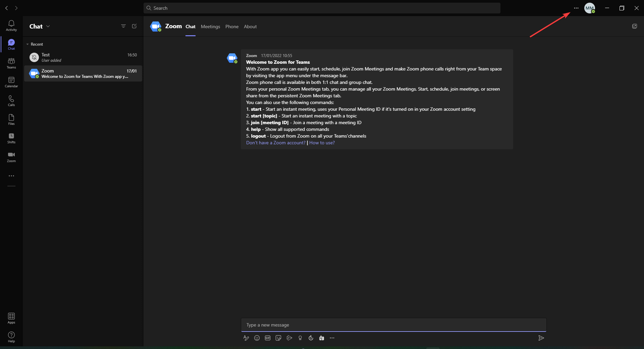Open Files in the left rail

[x=11, y=119]
